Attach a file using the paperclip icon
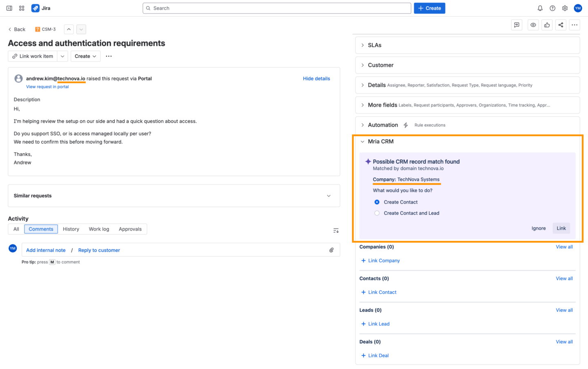 coord(331,250)
